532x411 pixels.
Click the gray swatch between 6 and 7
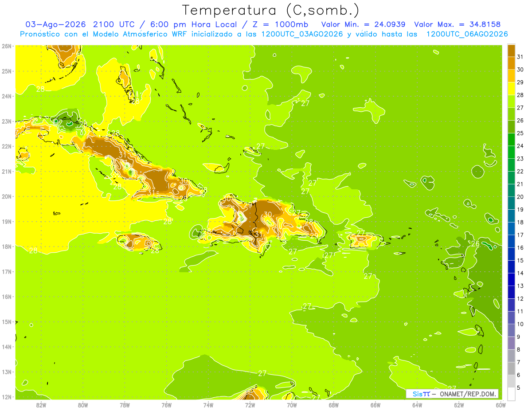pyautogui.click(x=511, y=368)
